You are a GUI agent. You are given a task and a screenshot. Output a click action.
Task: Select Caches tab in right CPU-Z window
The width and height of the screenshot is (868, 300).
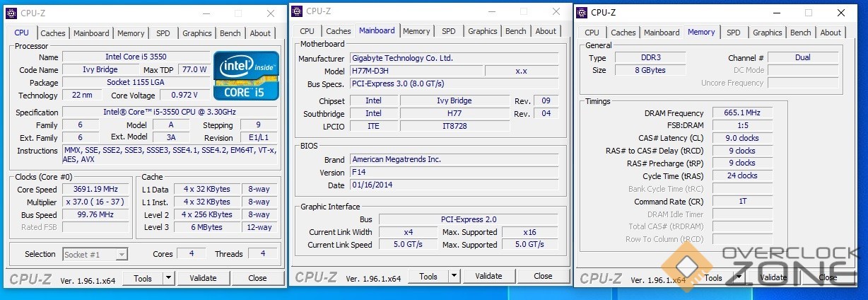tap(623, 33)
